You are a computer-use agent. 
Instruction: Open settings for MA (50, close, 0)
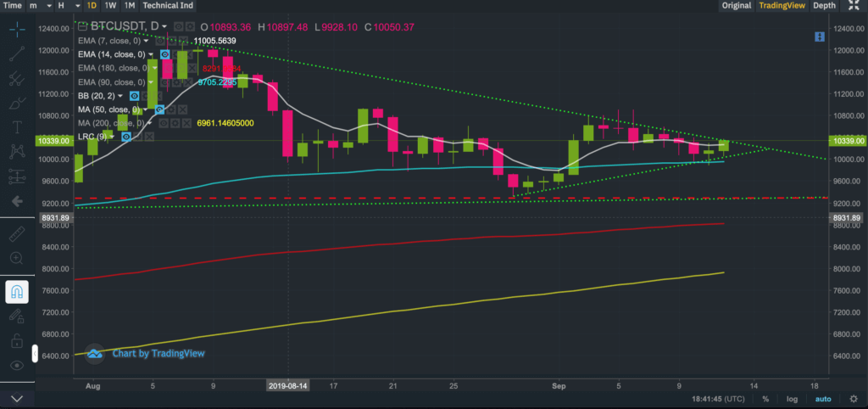coord(171,109)
